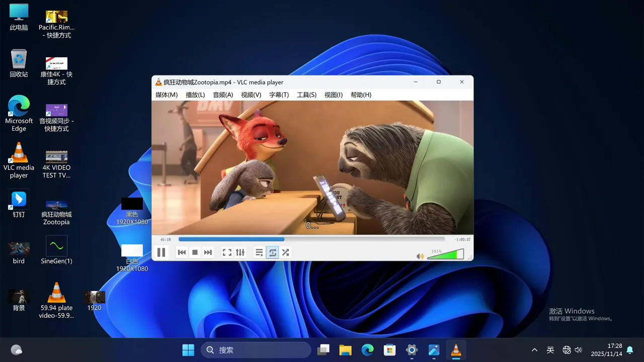Select the VLC media player desktop shortcut
The width and height of the screenshot is (644, 362).
pyautogui.click(x=19, y=160)
